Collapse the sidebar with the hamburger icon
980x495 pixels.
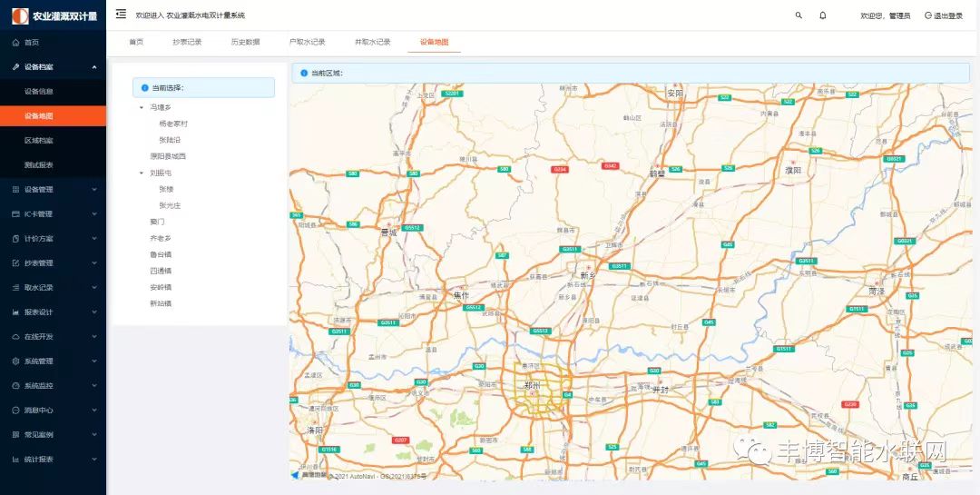(x=121, y=15)
